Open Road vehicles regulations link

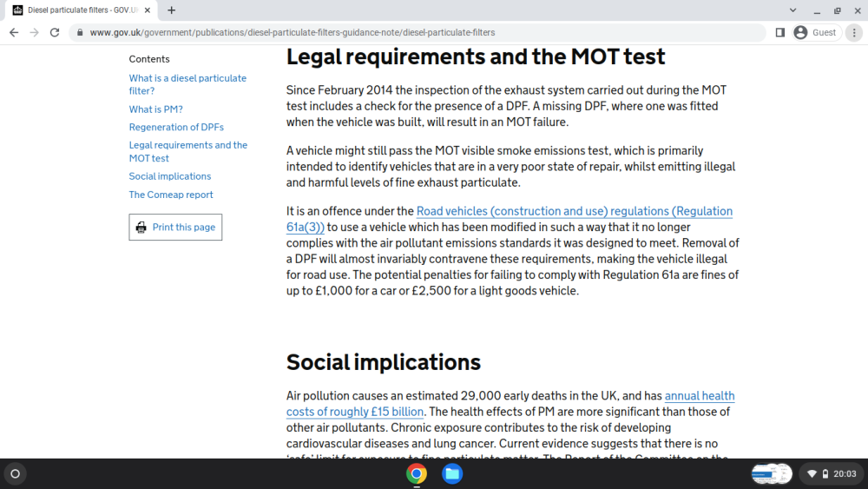(x=510, y=219)
